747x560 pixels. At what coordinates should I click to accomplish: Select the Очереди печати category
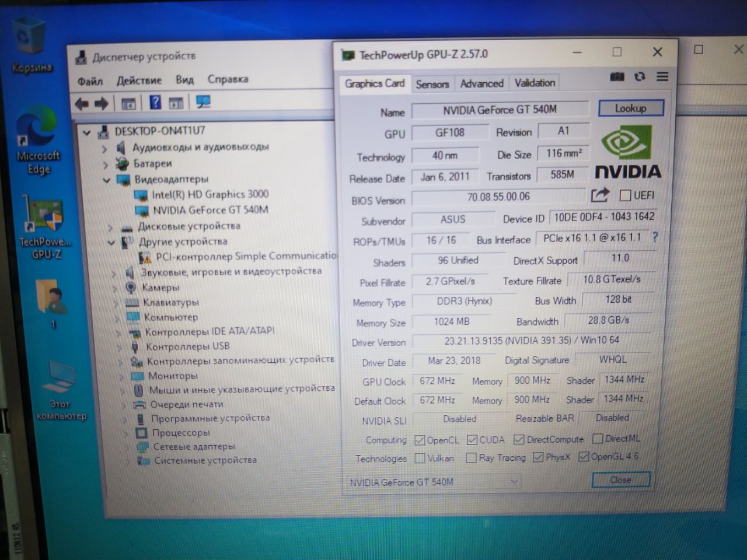pos(179,404)
